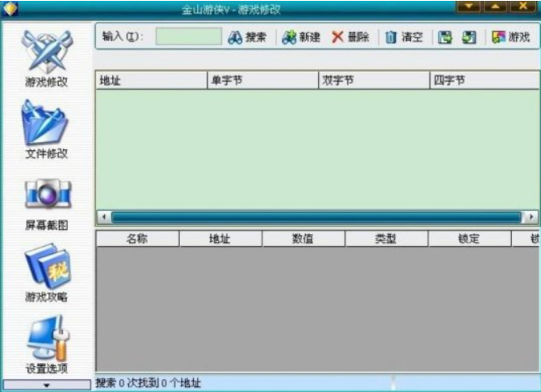Open the 游戏修改 game modification section
Image resolution: width=541 pixels, height=392 pixels.
(47, 58)
